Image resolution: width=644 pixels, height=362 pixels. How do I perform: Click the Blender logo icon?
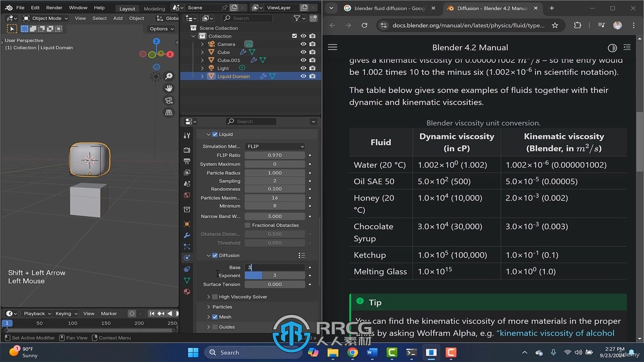pyautogui.click(x=9, y=8)
